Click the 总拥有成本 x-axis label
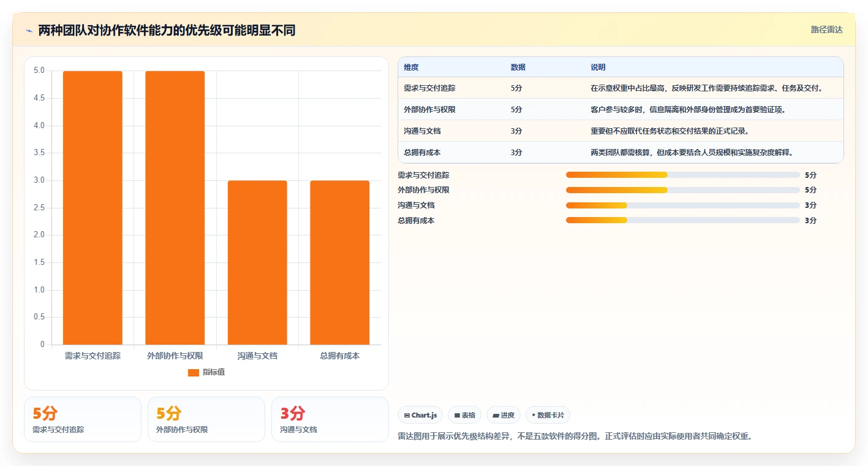Image resolution: width=868 pixels, height=466 pixels. point(340,356)
